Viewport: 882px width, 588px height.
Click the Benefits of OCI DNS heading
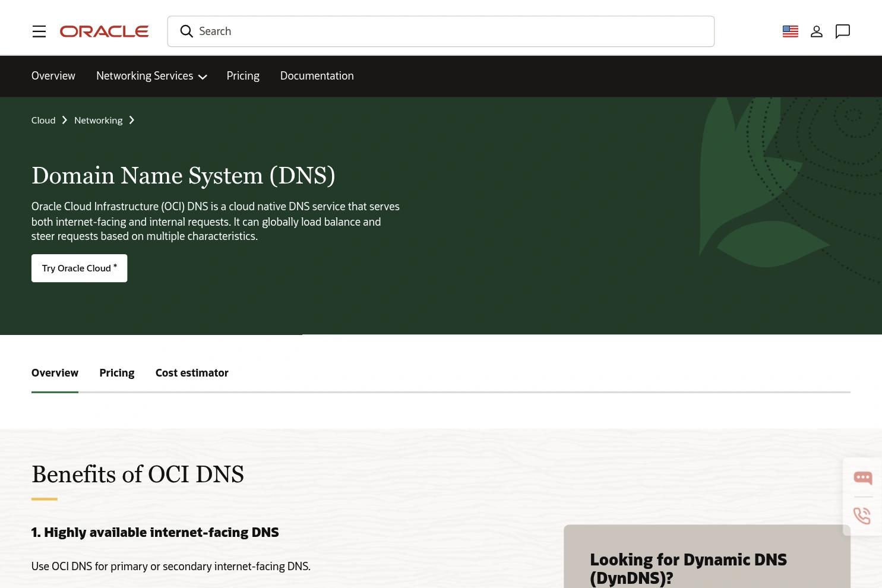(138, 475)
